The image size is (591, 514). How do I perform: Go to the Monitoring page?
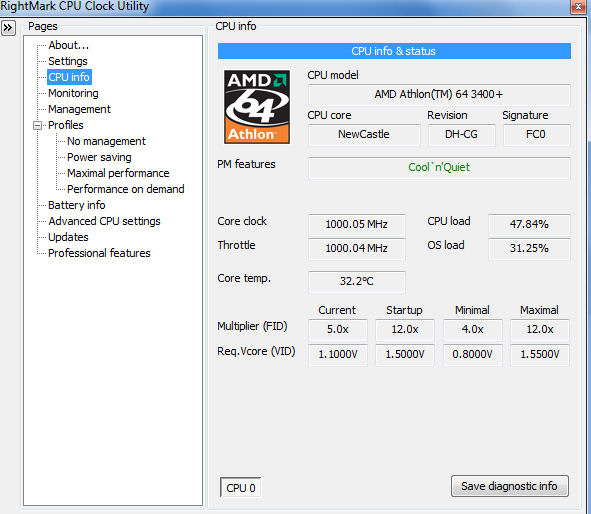(73, 93)
